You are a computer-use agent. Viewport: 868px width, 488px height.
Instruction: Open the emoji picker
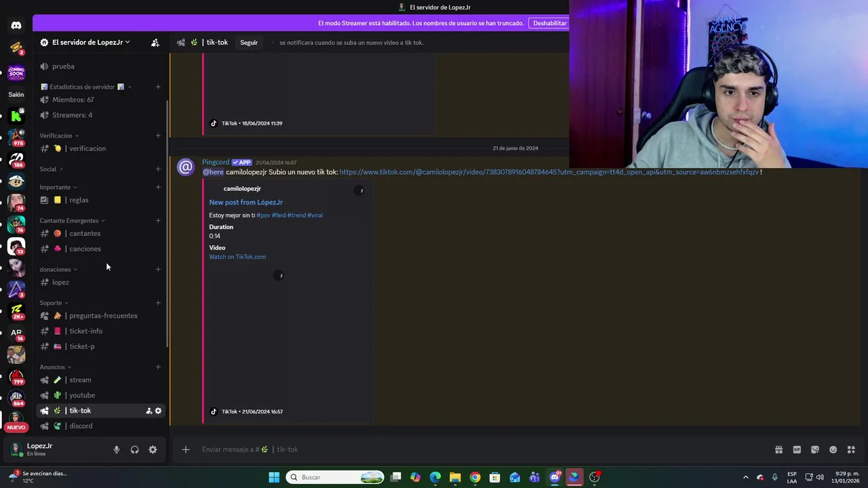pos(833,449)
